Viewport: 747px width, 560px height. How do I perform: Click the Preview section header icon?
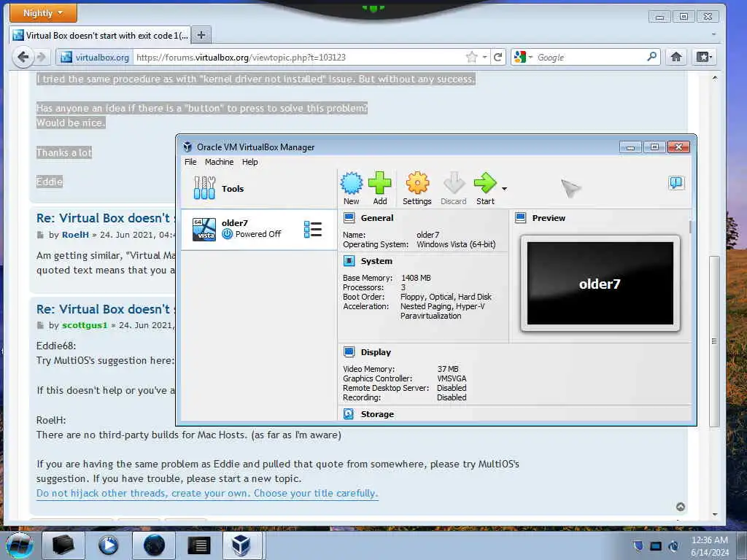click(521, 218)
